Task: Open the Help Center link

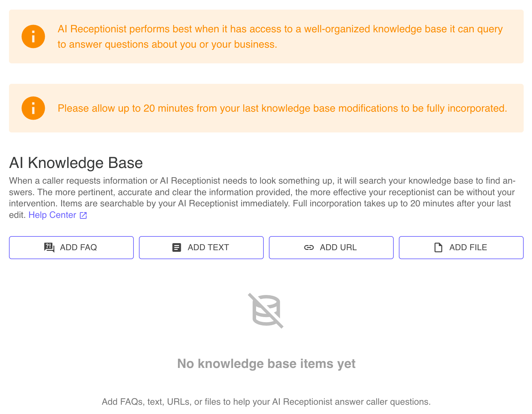Action: [x=52, y=215]
